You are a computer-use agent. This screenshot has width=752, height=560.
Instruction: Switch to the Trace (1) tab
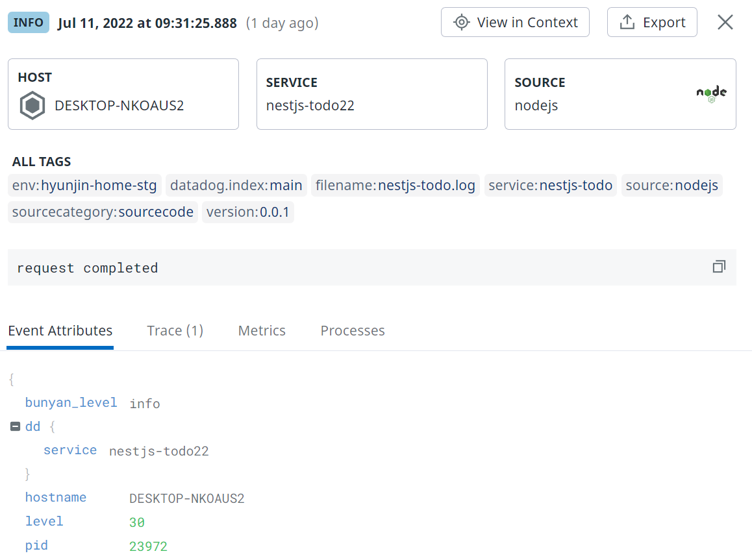click(175, 330)
